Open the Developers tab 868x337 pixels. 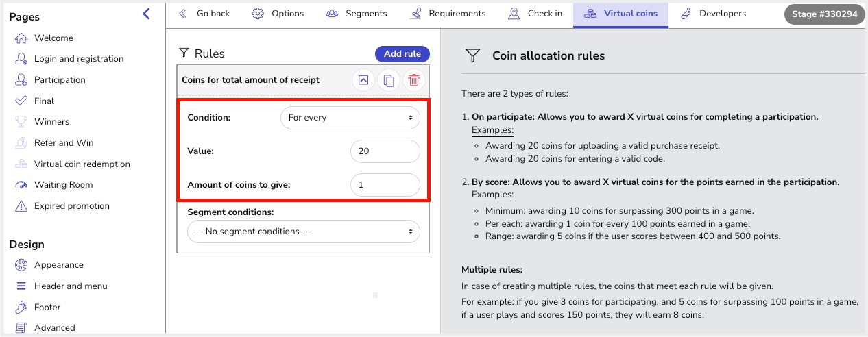coord(713,14)
